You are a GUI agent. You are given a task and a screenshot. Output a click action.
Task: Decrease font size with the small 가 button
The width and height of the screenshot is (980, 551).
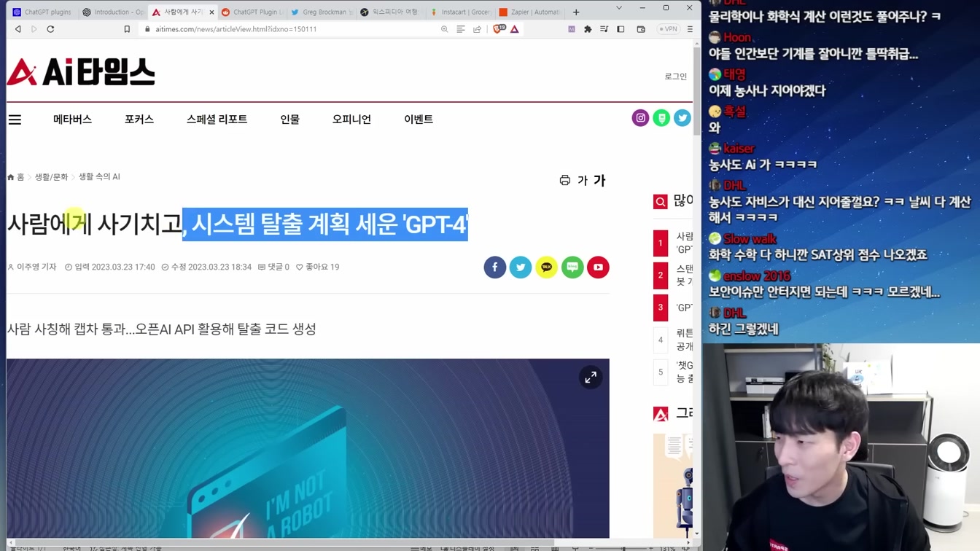pyautogui.click(x=582, y=181)
